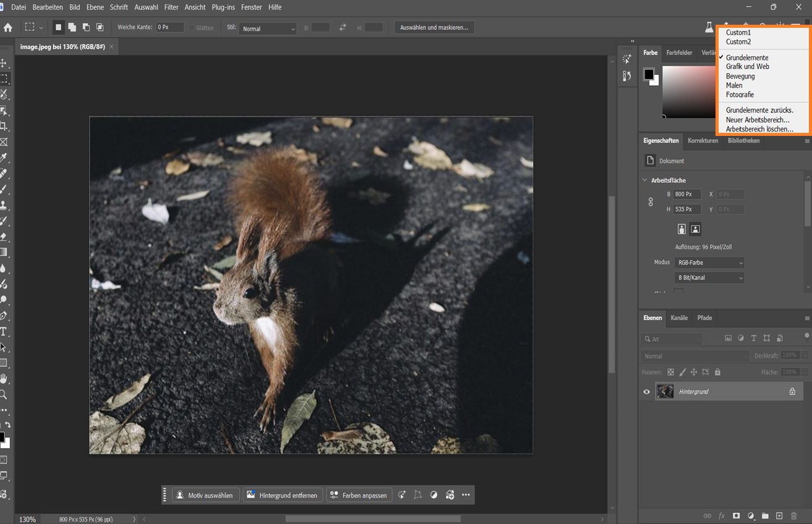The image size is (812, 524).
Task: Unlock the Hintergrund layer padlock
Action: tap(792, 391)
